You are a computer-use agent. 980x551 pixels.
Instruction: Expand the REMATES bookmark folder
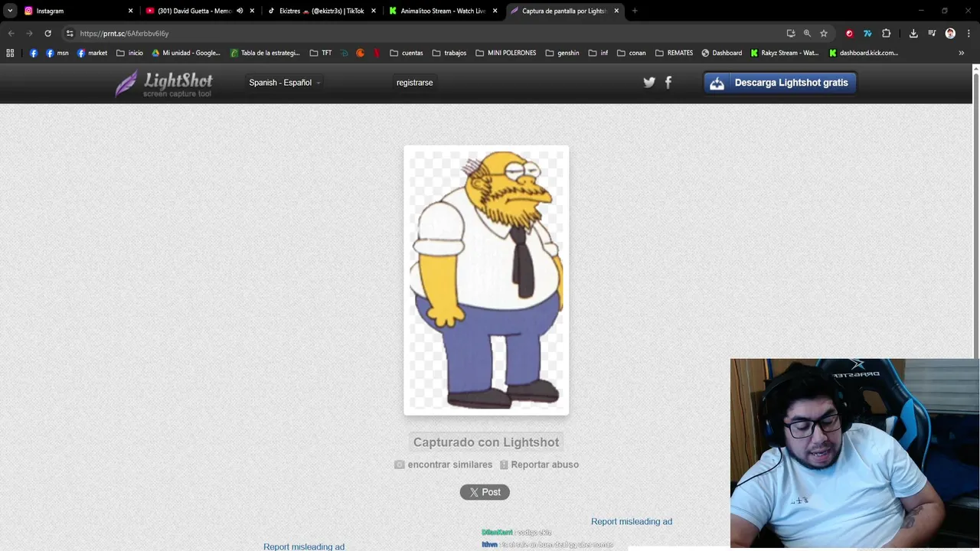pyautogui.click(x=675, y=53)
